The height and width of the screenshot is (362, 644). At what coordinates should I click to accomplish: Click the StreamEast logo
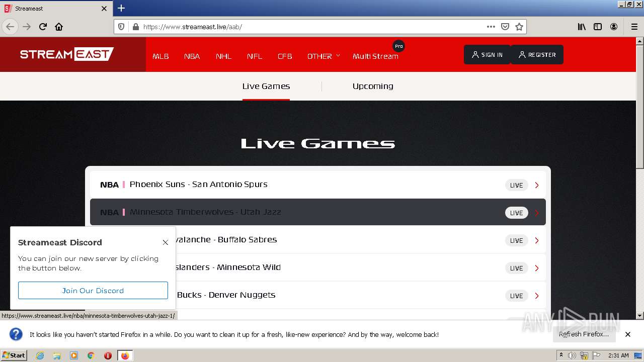pyautogui.click(x=67, y=54)
